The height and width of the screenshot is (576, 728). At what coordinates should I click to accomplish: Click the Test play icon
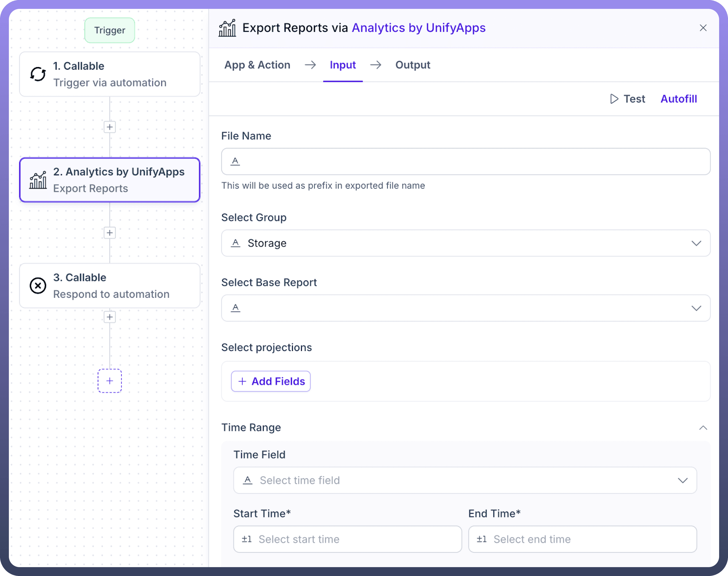coord(614,99)
